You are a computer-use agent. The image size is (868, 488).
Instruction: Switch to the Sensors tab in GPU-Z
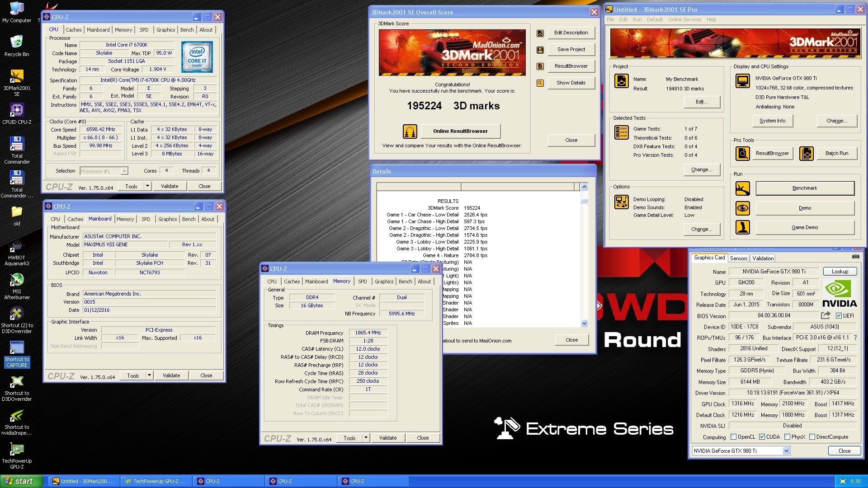[739, 258]
